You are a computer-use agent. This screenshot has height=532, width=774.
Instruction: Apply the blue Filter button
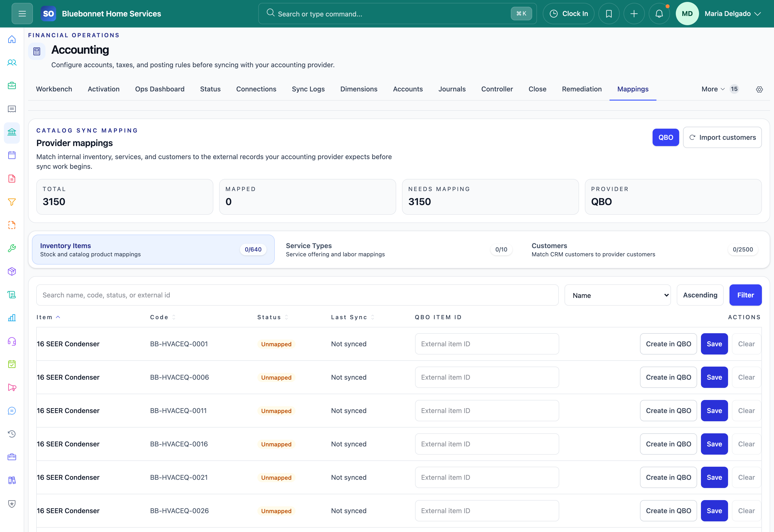click(x=745, y=295)
